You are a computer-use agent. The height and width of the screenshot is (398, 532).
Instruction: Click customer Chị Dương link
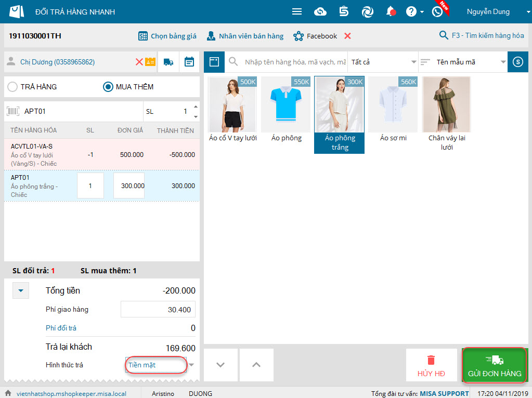tap(57, 62)
